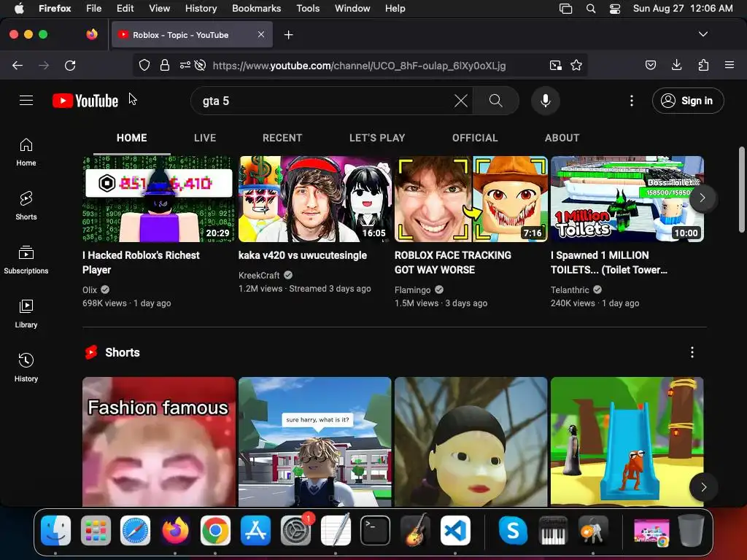Open Terminal from the Dock
The image size is (747, 560).
(375, 531)
